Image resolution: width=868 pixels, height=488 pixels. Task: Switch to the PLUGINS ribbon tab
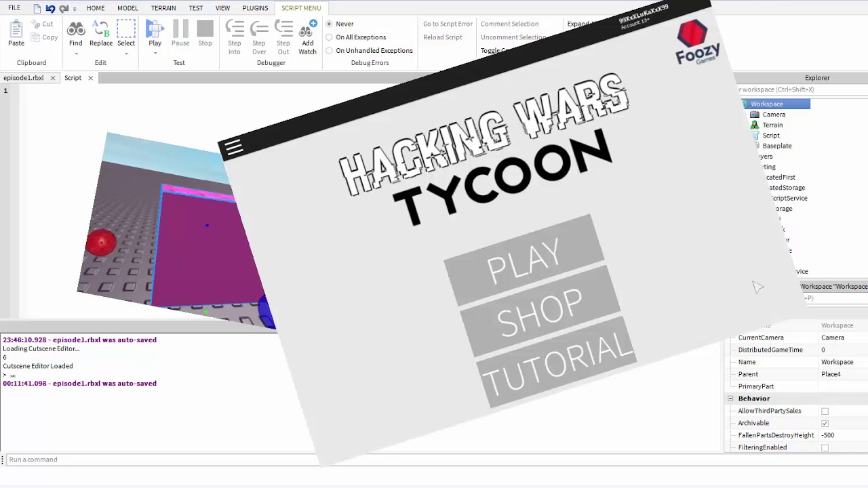point(256,8)
